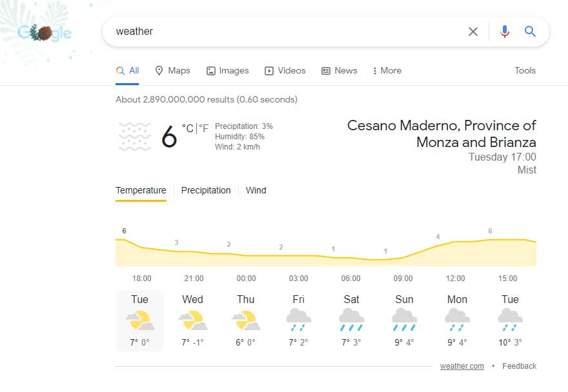Select Friday's rainy forecast icon

(298, 318)
